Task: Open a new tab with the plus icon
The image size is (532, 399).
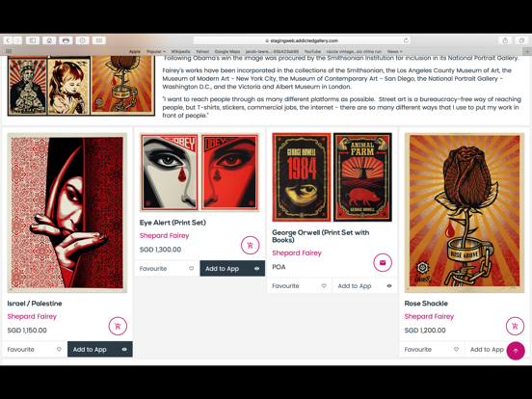Action: pyautogui.click(x=527, y=52)
